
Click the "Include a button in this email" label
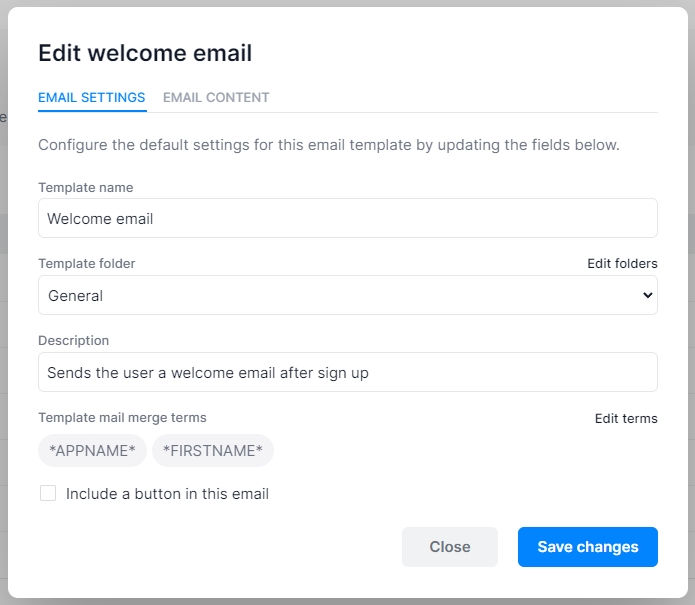point(167,494)
